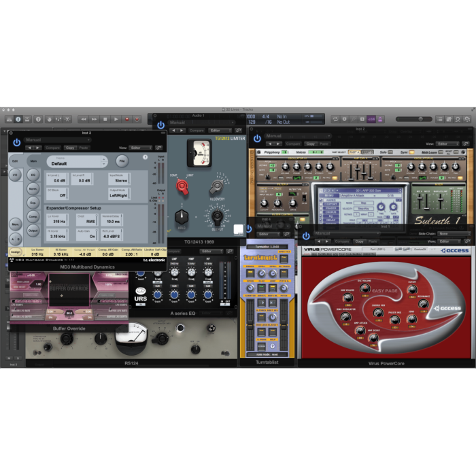Select the Main page button in MD3
476x476 pixels.
[33, 161]
